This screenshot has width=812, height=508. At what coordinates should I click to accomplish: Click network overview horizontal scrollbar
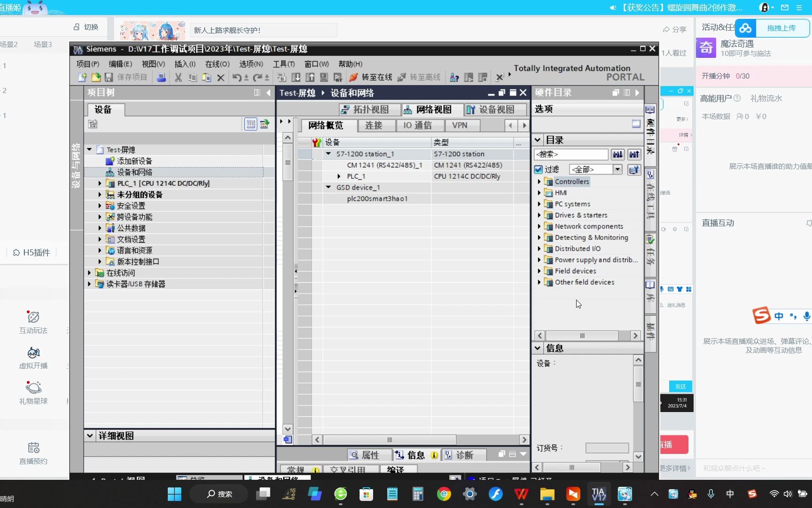389,440
